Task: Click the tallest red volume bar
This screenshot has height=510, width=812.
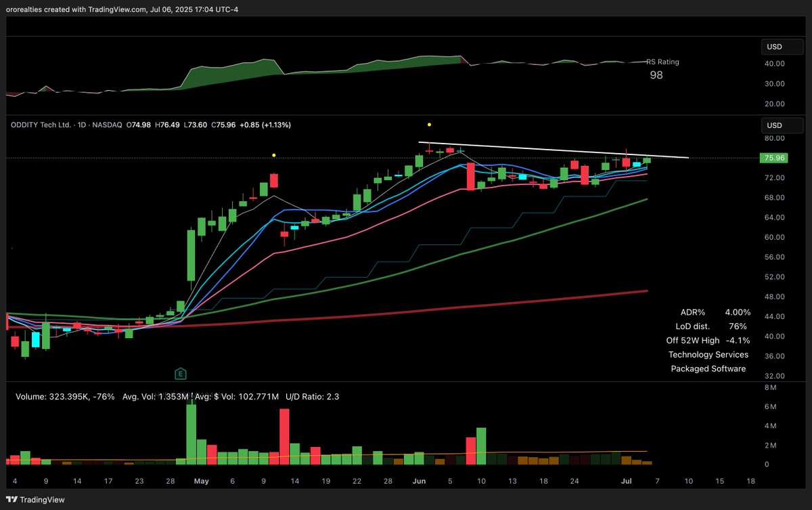Action: click(284, 437)
